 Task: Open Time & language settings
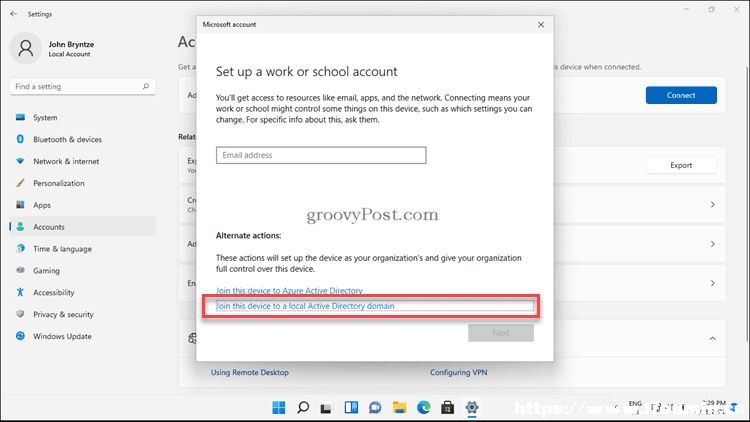[83, 249]
